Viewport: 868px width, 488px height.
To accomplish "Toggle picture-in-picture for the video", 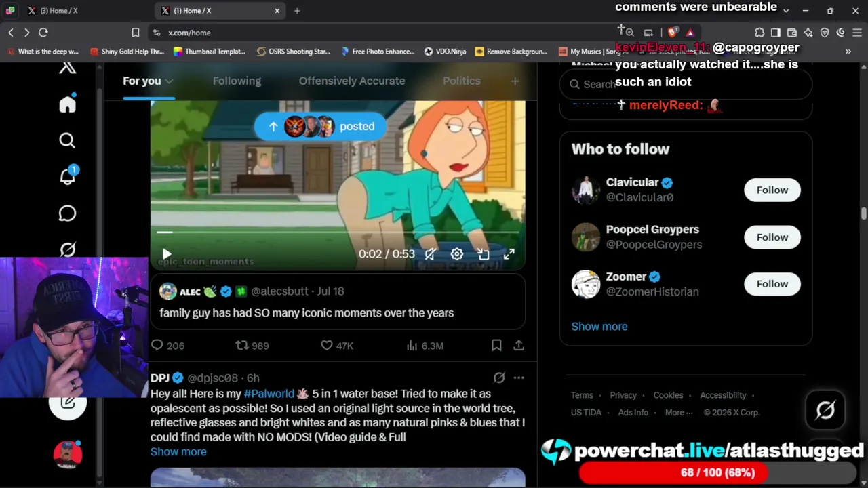I will 483,254.
